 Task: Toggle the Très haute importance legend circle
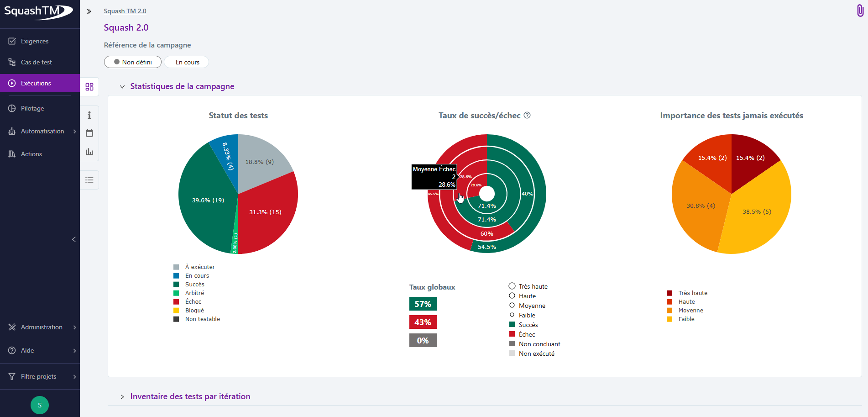512,286
